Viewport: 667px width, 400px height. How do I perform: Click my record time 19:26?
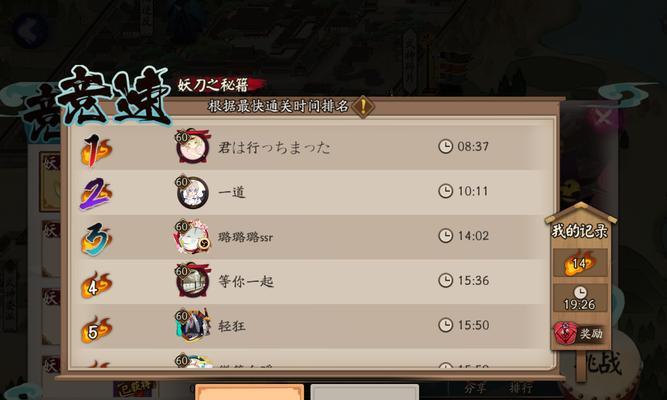(579, 299)
